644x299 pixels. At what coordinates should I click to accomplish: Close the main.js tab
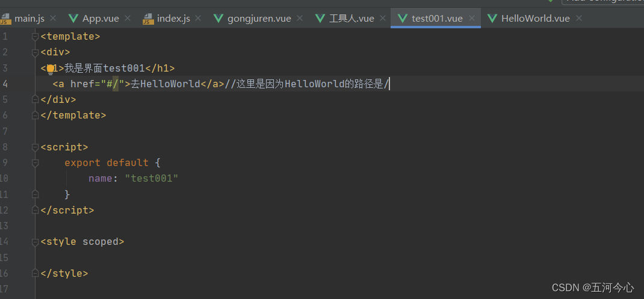53,19
